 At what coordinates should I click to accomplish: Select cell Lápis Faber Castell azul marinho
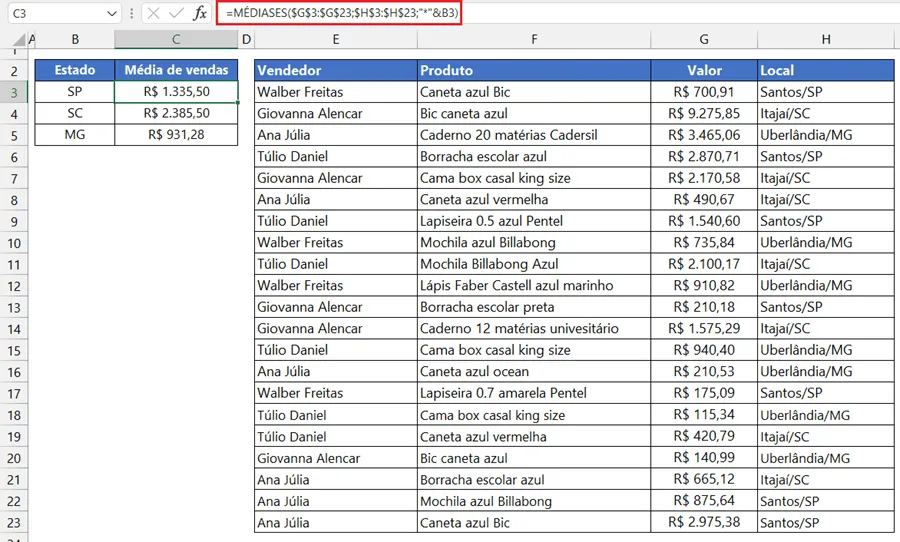click(534, 285)
